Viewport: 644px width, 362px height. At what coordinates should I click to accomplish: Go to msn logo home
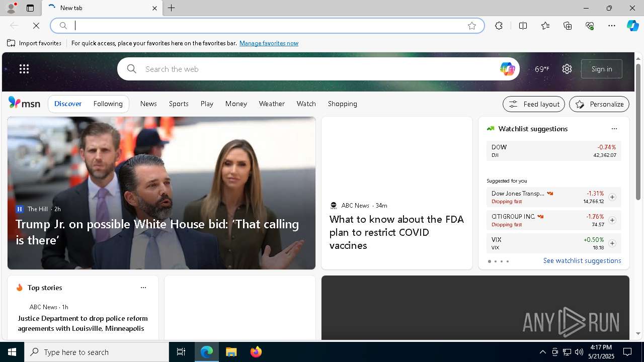(x=24, y=103)
